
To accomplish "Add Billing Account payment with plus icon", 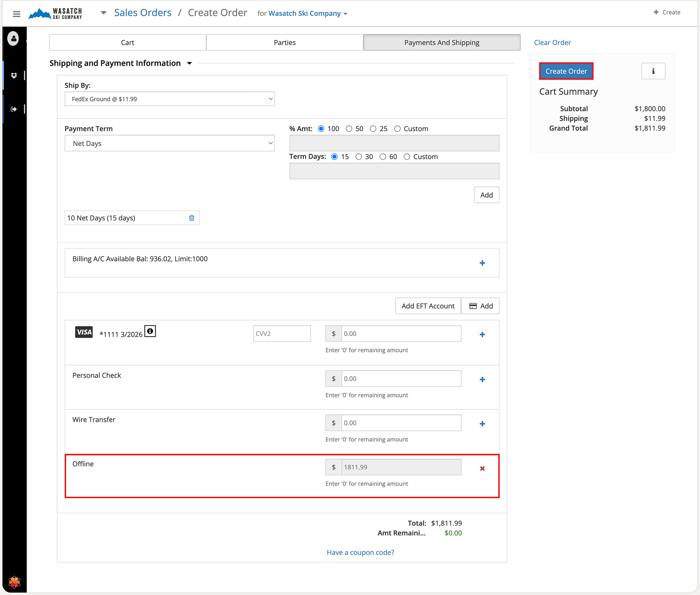I will (x=482, y=263).
